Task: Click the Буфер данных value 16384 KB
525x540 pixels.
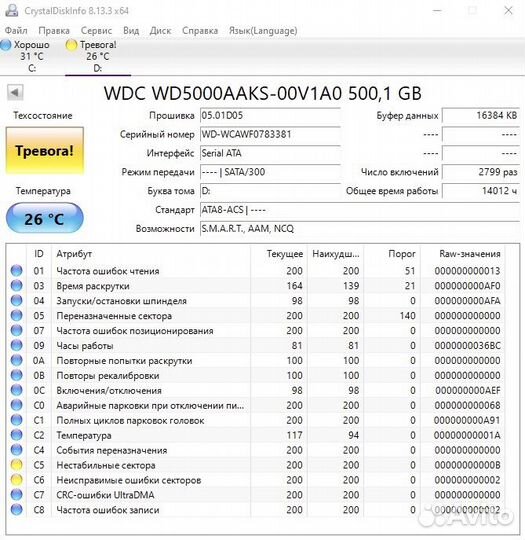Action: point(481,115)
